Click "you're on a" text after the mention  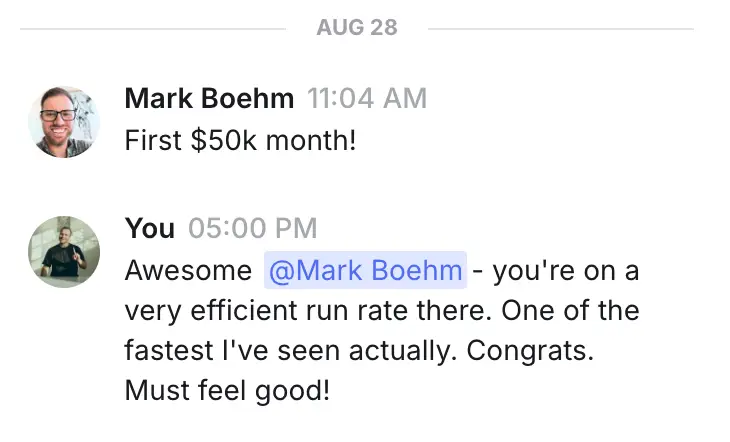pyautogui.click(x=566, y=271)
